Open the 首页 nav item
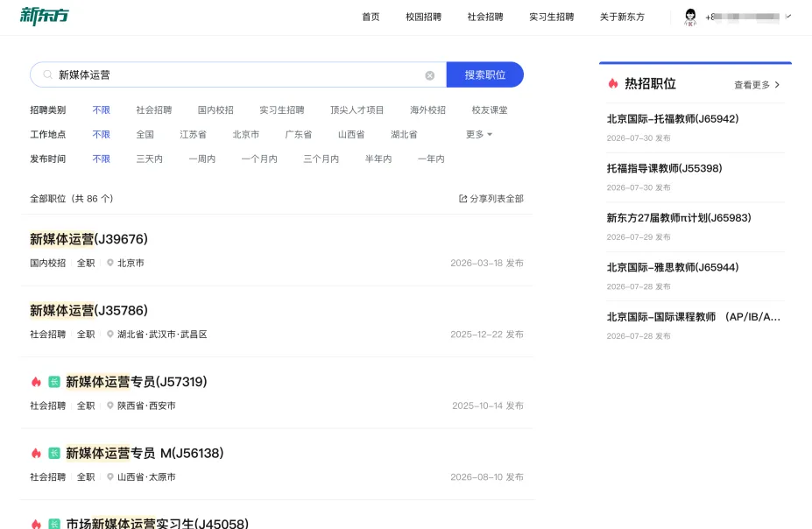 point(371,18)
